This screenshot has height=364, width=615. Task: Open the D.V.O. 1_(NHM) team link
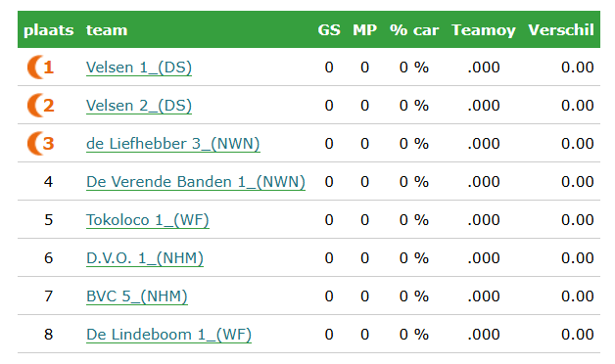145,257
